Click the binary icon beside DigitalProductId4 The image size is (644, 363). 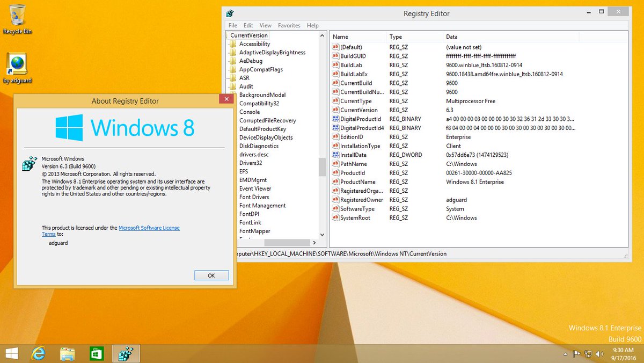tap(336, 128)
